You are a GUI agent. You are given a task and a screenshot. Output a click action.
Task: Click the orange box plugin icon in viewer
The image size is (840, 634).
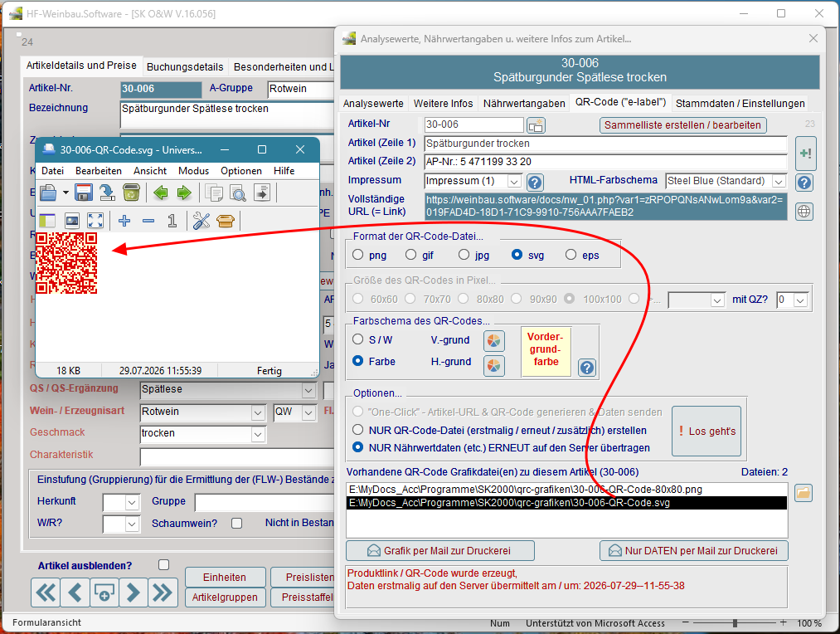226,220
